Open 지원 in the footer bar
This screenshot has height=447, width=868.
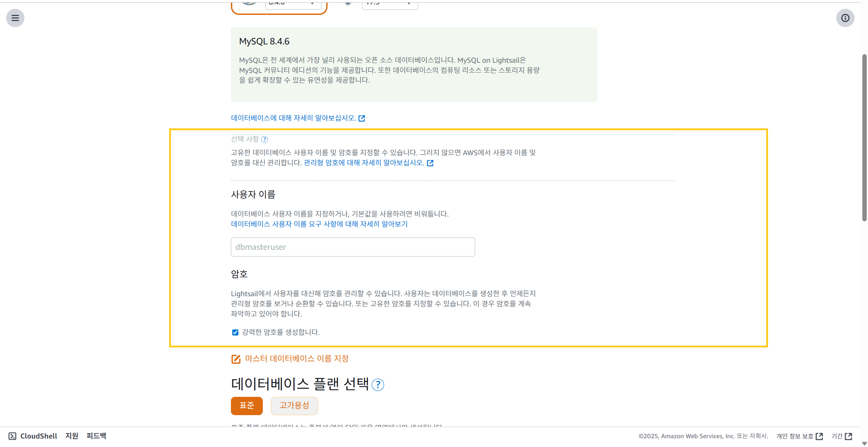pos(72,436)
